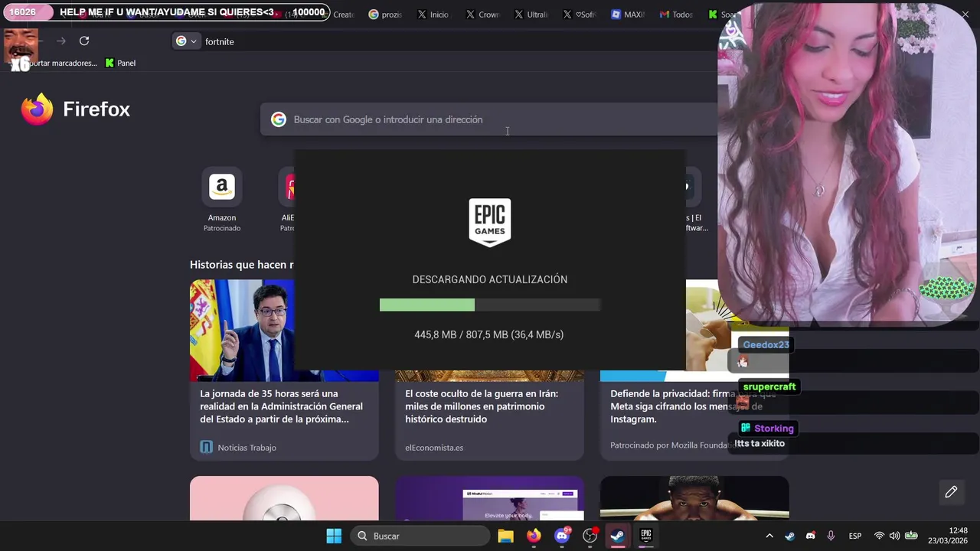Switch to the X Crown tab

482,15
